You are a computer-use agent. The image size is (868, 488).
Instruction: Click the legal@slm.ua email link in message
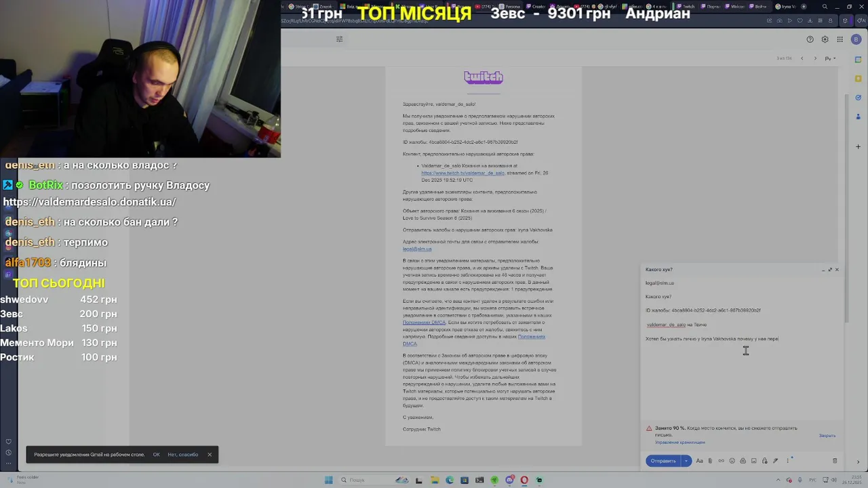pyautogui.click(x=417, y=249)
